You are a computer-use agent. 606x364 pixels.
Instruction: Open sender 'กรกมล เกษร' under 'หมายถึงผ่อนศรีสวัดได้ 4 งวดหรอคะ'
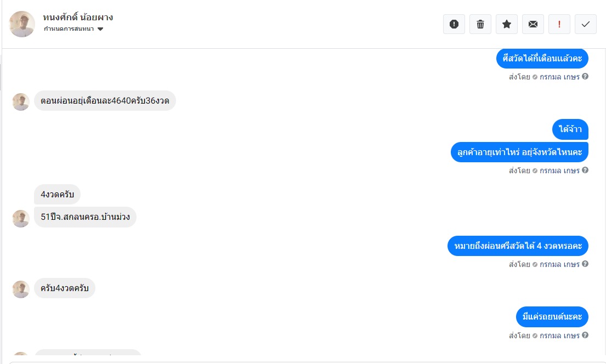559,264
